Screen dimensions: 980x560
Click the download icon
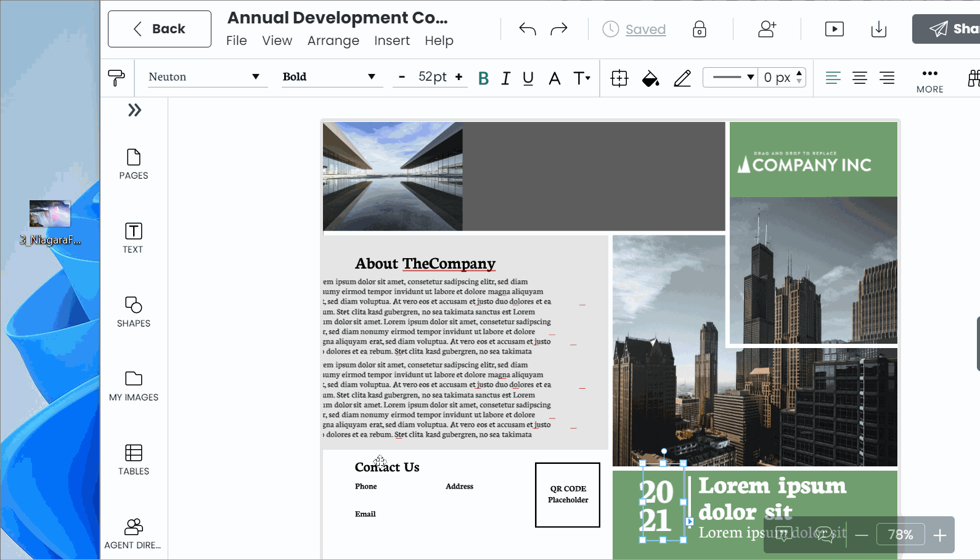(879, 29)
